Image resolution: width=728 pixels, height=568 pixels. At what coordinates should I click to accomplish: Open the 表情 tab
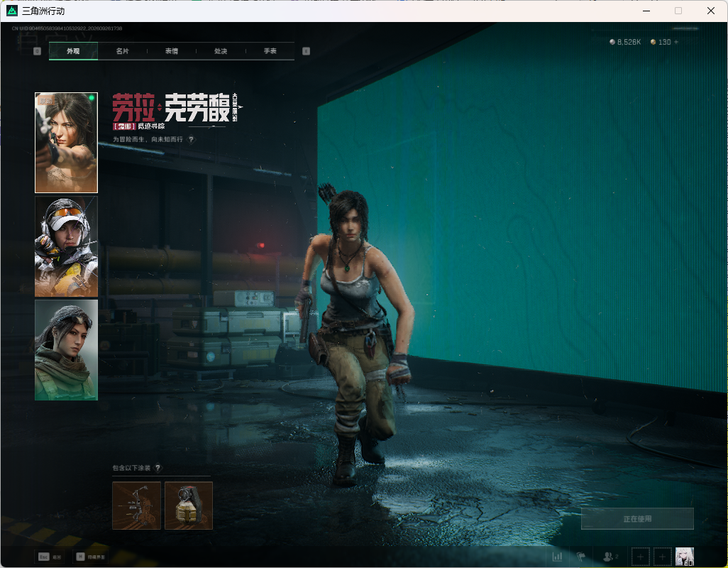click(172, 51)
